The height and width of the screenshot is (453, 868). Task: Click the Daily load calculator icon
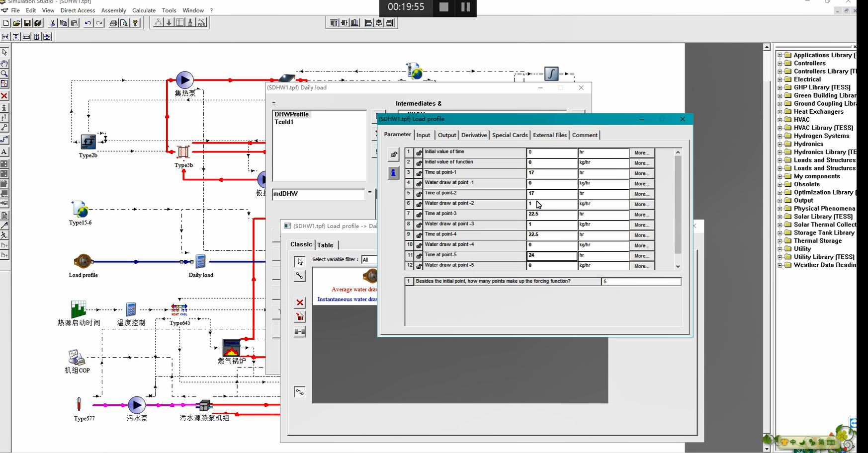click(x=201, y=261)
